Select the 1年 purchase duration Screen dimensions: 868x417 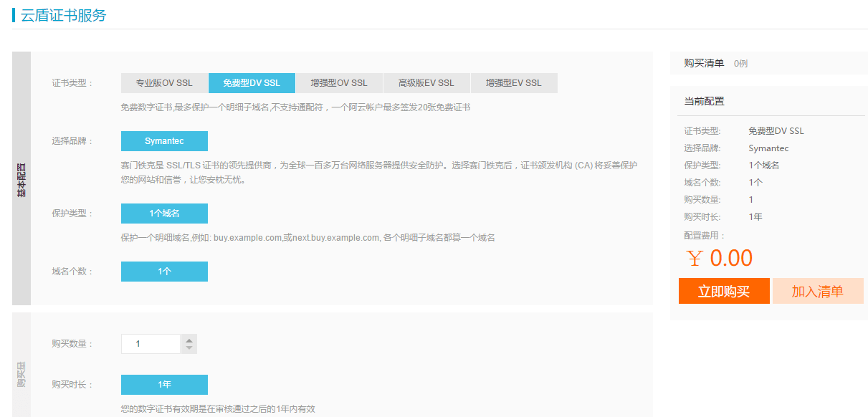click(164, 385)
